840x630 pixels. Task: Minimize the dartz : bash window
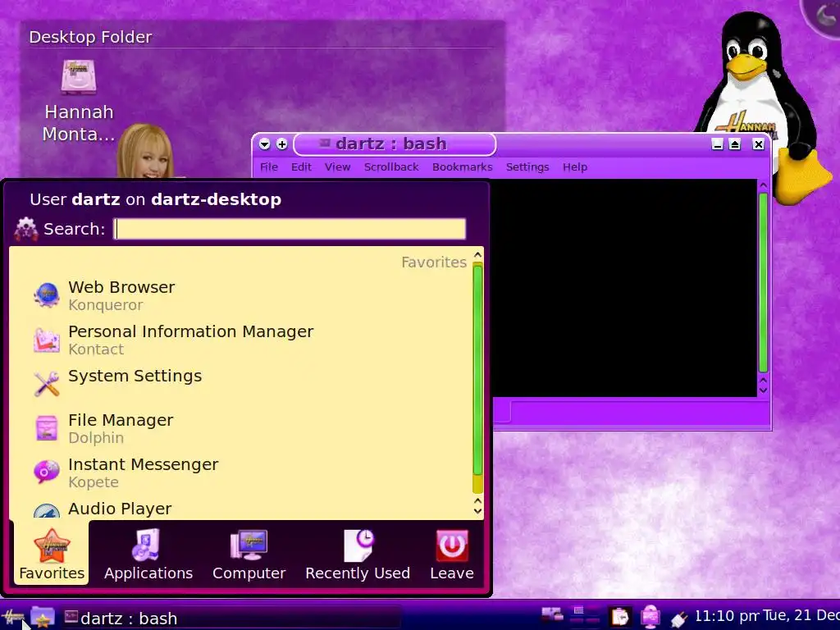[x=717, y=144]
